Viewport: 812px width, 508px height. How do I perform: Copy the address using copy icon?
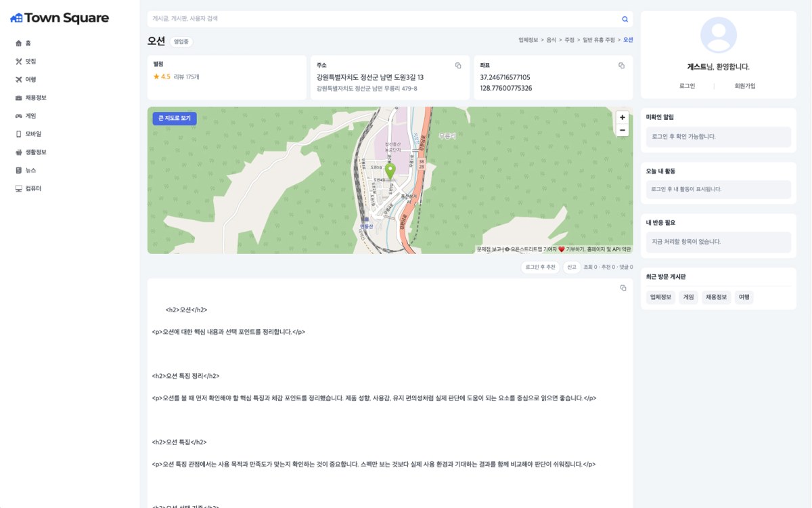(x=458, y=66)
